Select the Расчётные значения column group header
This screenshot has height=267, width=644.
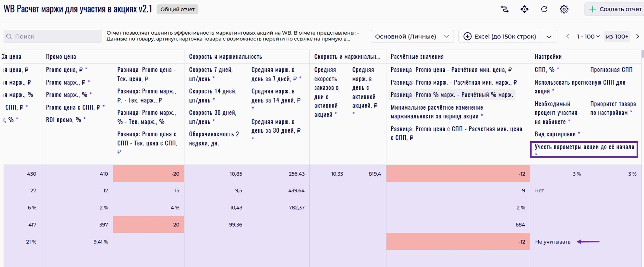coord(417,57)
